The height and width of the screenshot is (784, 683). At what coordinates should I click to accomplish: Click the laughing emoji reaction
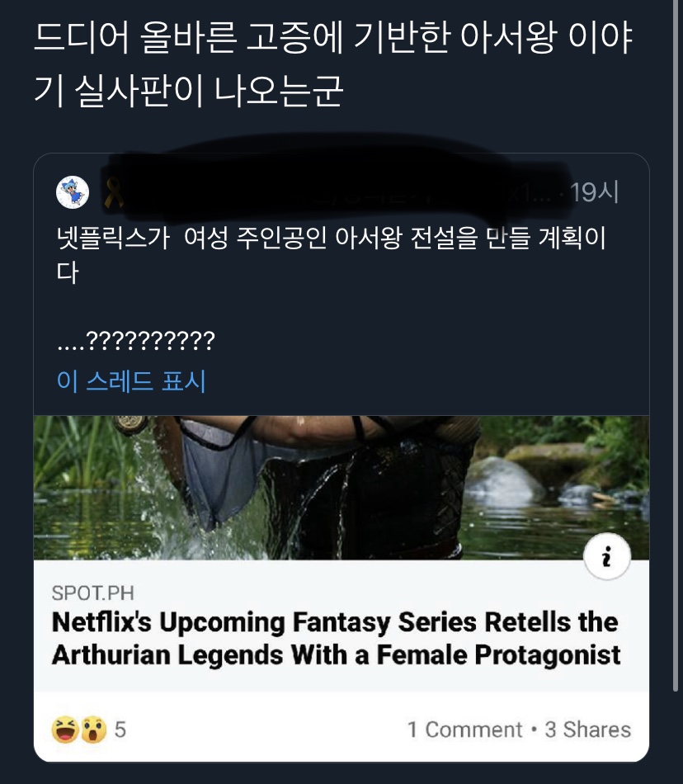[x=65, y=730]
